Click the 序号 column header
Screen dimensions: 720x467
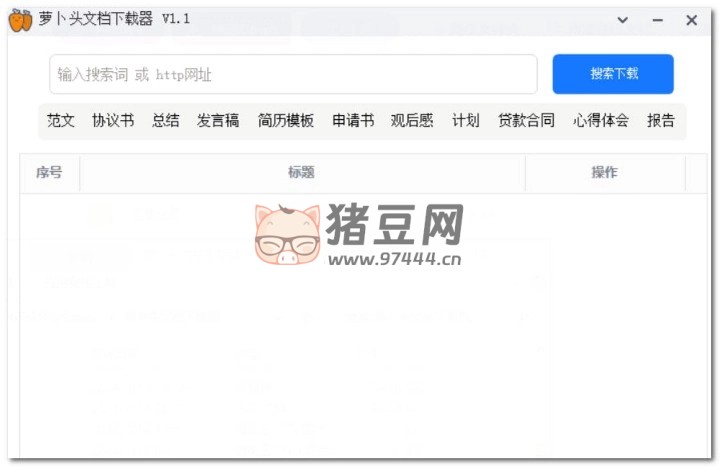point(49,172)
